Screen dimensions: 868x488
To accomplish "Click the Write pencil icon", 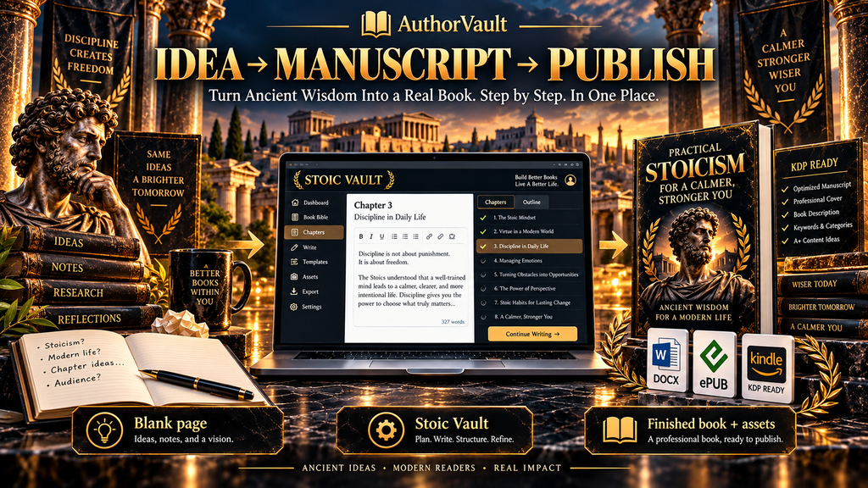I will click(x=295, y=247).
